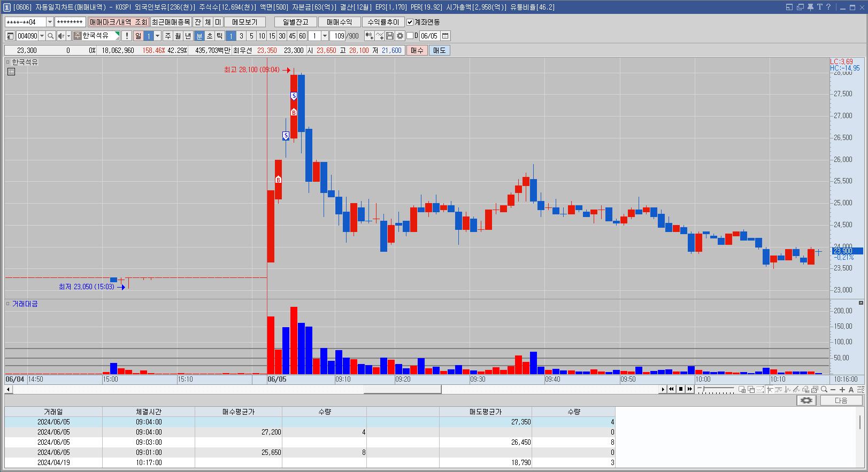Click the speaker sound alert icon
The image size is (868, 472).
61,36
